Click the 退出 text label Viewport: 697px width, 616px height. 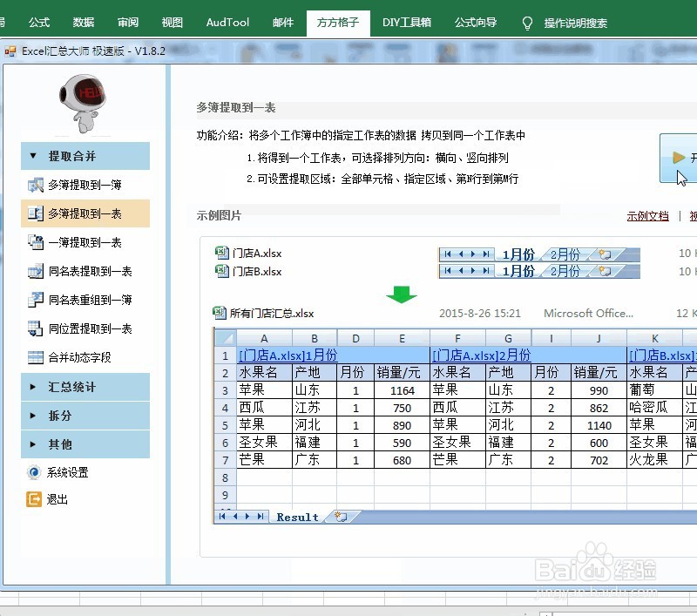[x=58, y=499]
